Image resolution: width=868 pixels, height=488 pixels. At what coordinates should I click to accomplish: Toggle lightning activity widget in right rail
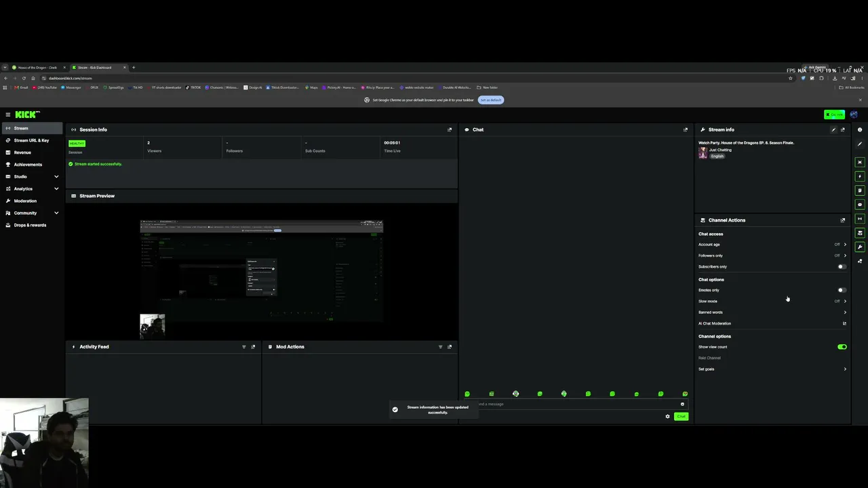860,176
